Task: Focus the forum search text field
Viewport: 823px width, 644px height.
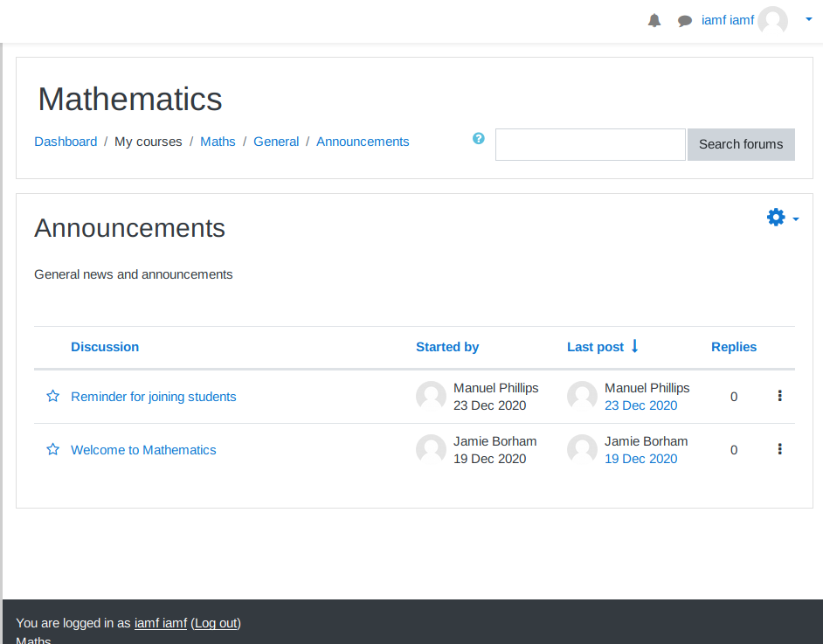Action: click(590, 144)
